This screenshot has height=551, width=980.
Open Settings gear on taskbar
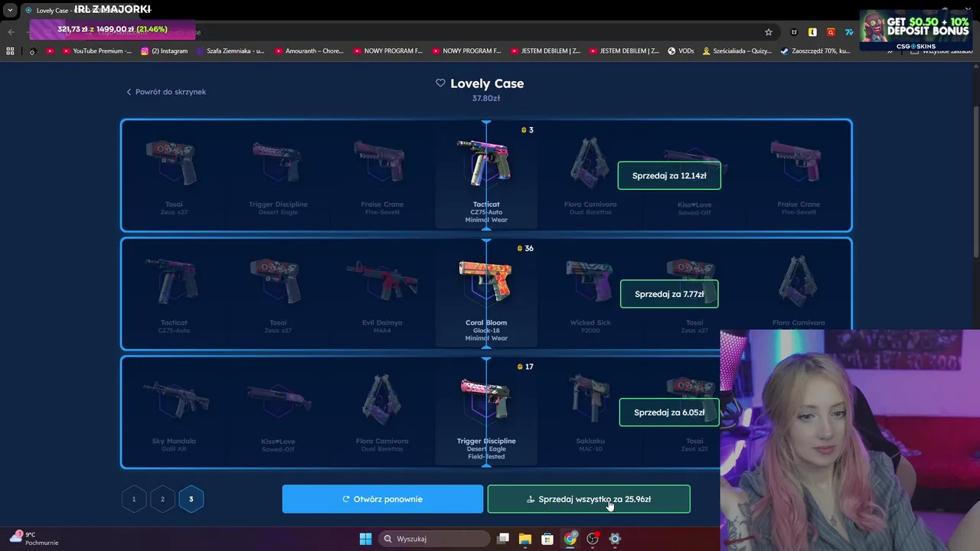614,539
